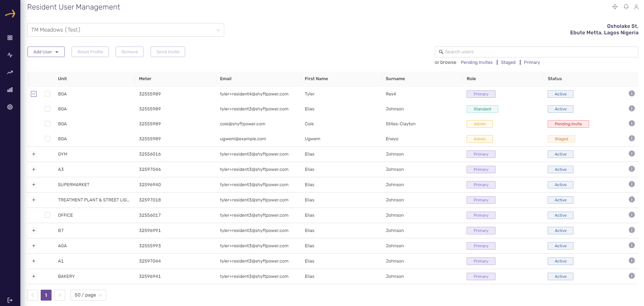Expand the BAKERY unit row
Screen dimensions: 644x306
[x=34, y=276]
